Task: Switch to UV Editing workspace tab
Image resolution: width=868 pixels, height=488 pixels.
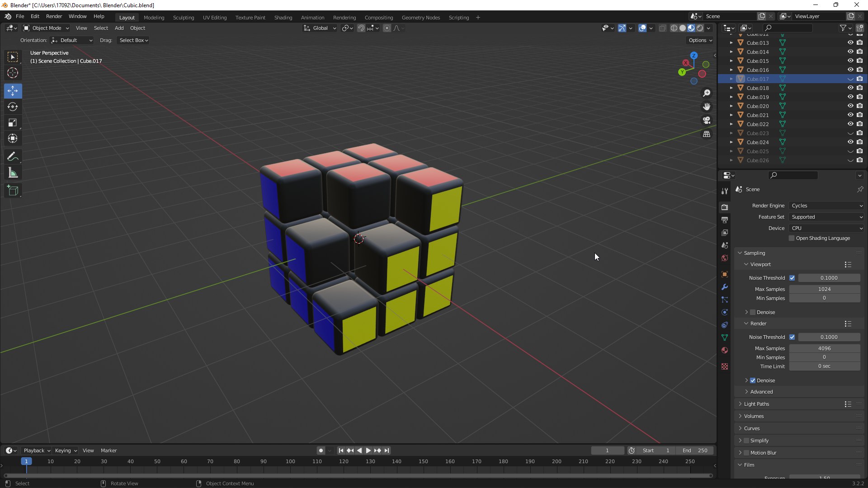Action: [215, 17]
